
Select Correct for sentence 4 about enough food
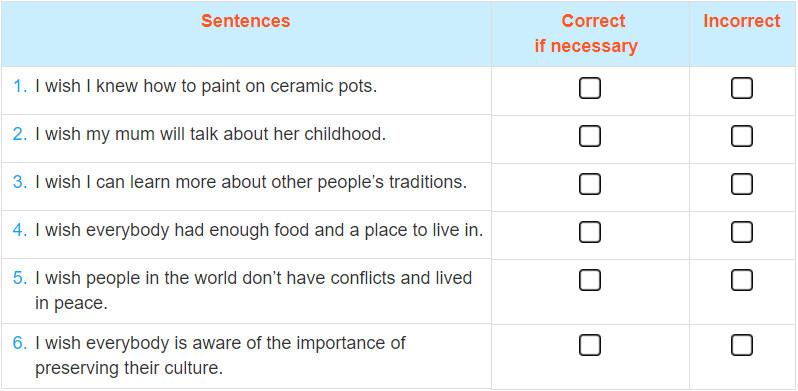pos(589,232)
